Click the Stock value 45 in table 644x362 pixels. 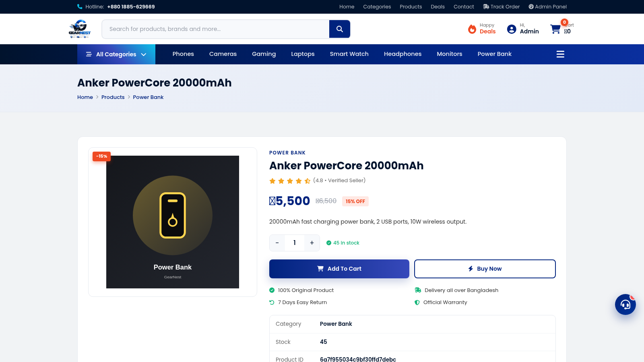(x=324, y=342)
